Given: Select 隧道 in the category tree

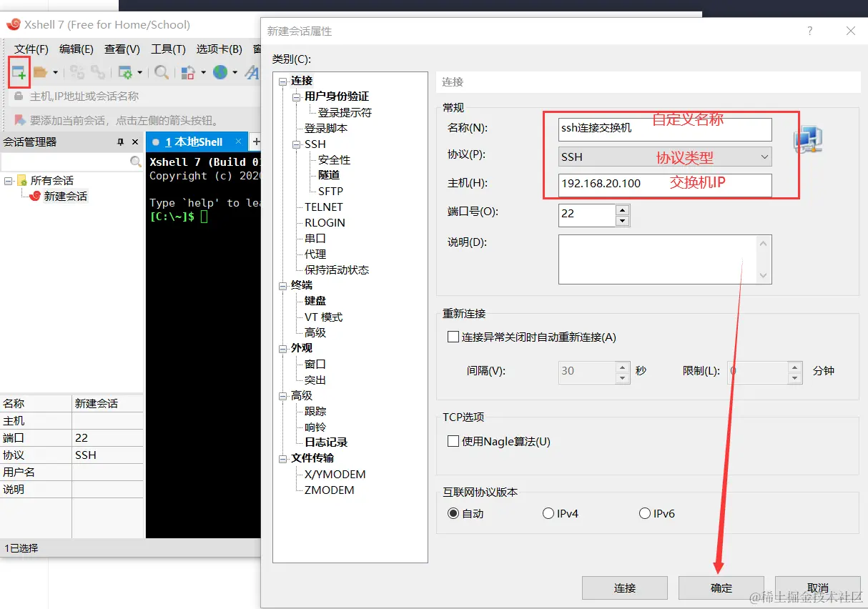Looking at the screenshot, I should 329,175.
